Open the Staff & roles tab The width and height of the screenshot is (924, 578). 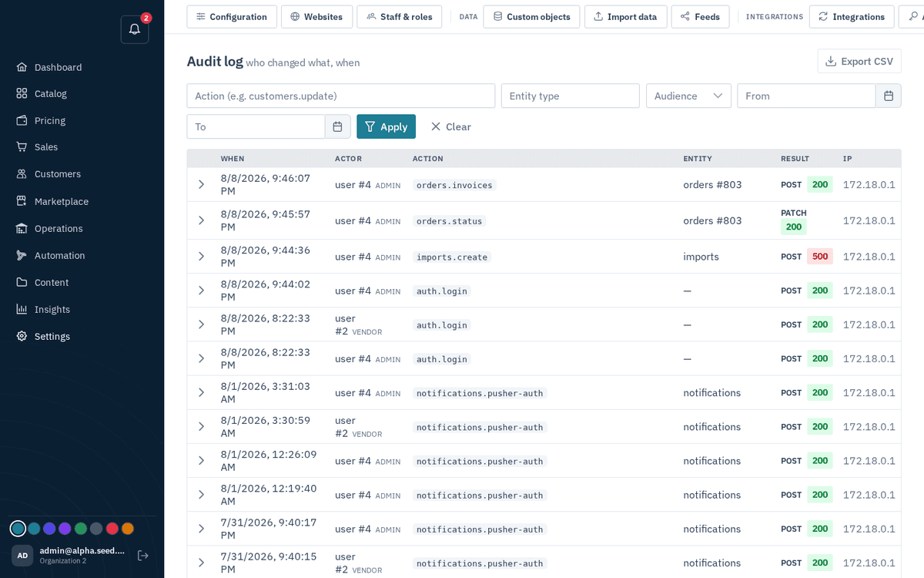[399, 16]
